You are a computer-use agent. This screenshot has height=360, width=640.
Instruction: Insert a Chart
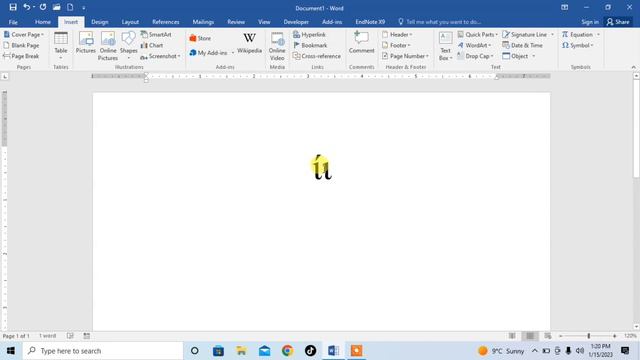(152, 45)
